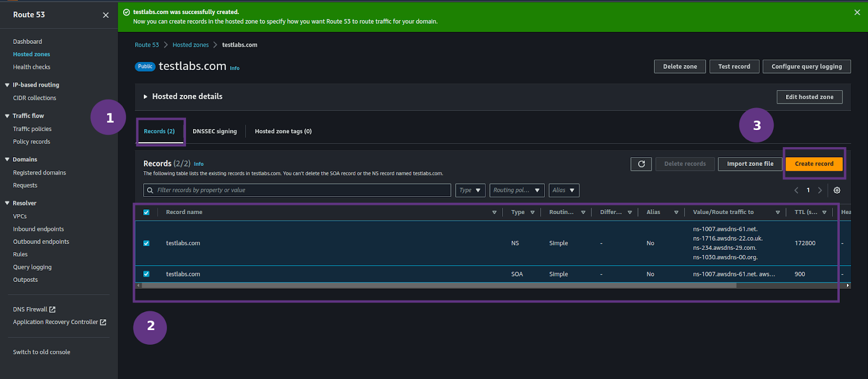Open Registered domains in sidebar
Viewport: 868px width, 379px height.
click(x=40, y=173)
